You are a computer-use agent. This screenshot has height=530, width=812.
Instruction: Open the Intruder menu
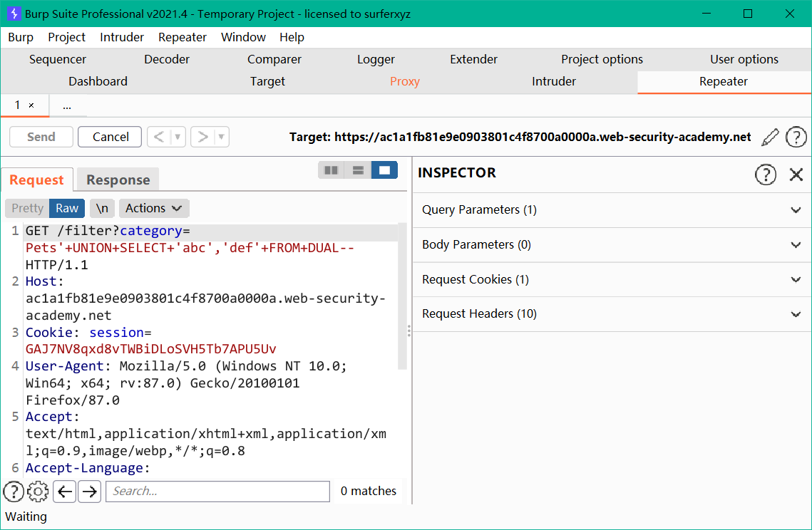(122, 37)
